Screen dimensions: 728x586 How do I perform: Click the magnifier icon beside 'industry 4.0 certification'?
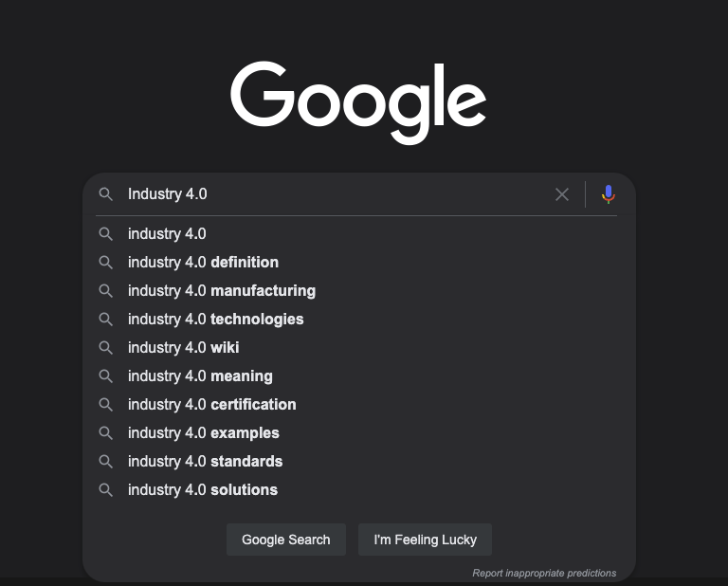click(106, 405)
